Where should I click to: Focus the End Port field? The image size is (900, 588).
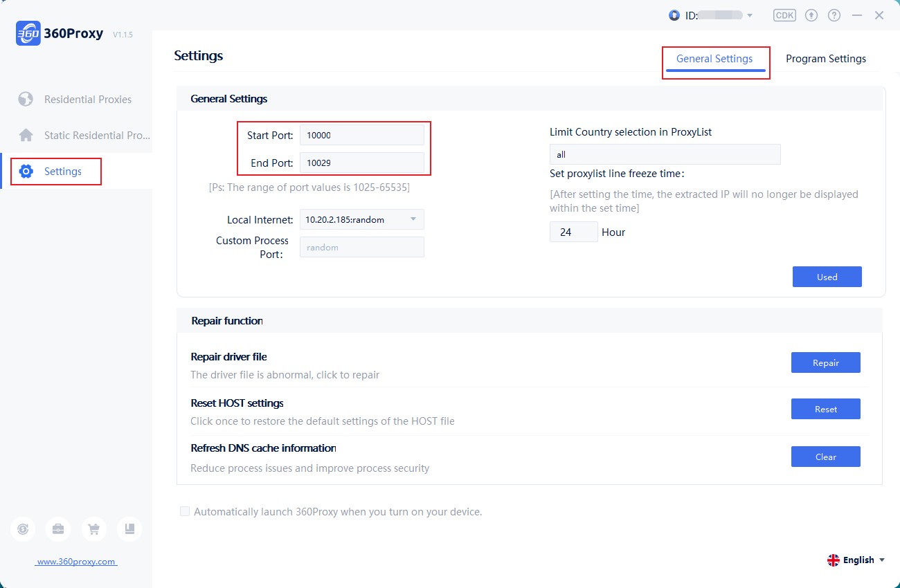[362, 163]
